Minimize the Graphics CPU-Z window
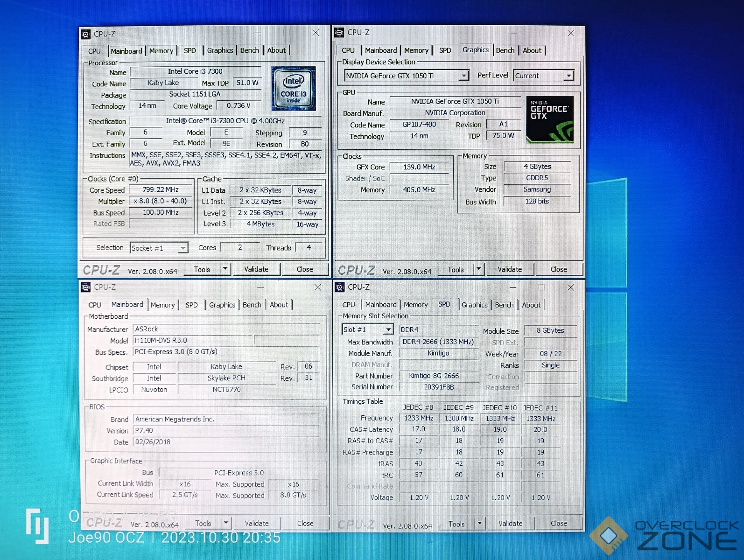This screenshot has height=560, width=744. (513, 33)
